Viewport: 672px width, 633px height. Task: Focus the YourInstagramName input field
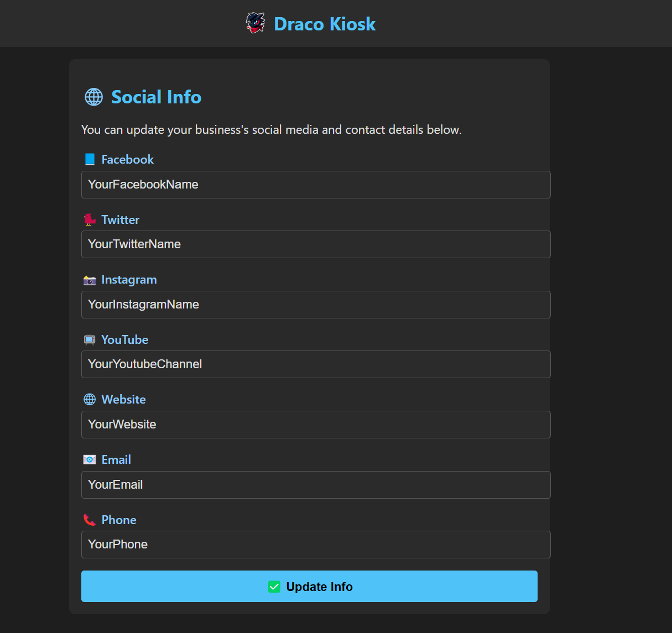pyautogui.click(x=316, y=305)
